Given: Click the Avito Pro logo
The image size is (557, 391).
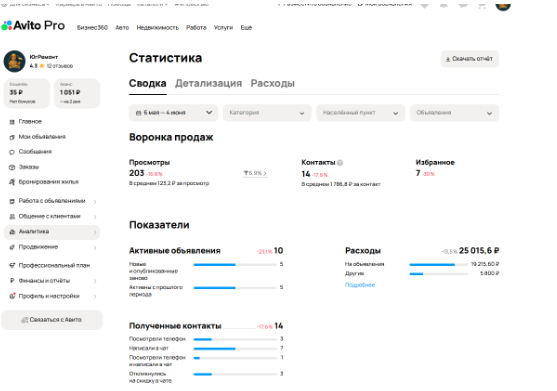Looking at the screenshot, I should pyautogui.click(x=33, y=26).
